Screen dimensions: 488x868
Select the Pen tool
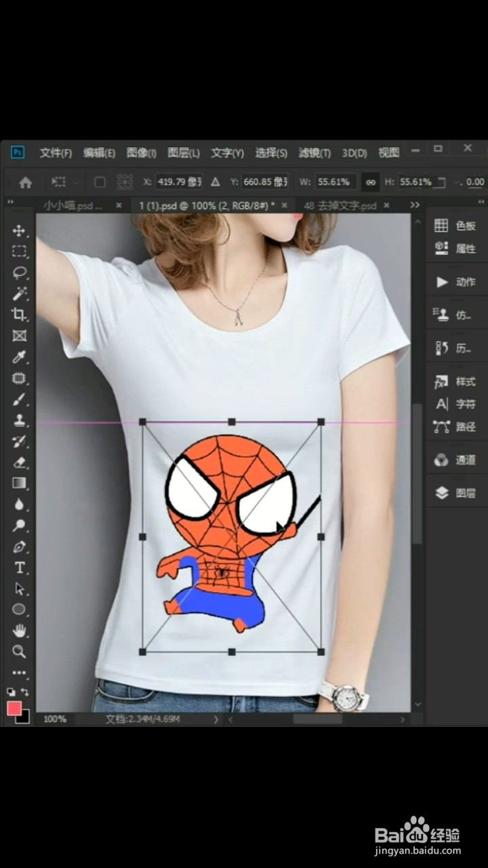tap(19, 547)
